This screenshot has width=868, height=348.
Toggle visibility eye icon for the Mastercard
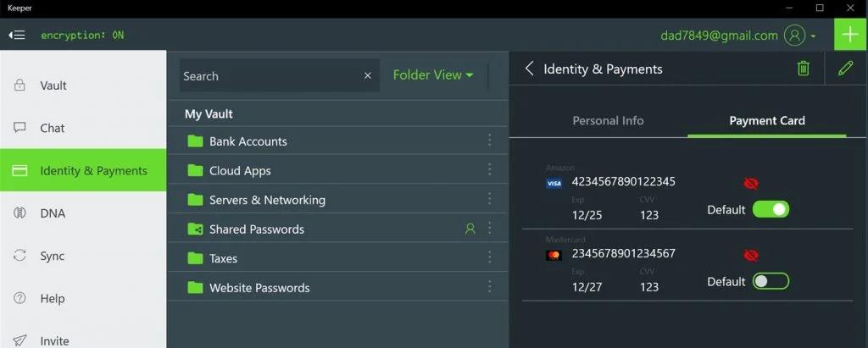751,255
